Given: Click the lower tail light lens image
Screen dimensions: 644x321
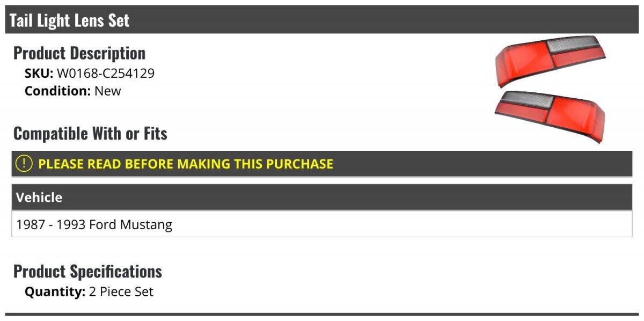Looking at the screenshot, I should 550,116.
